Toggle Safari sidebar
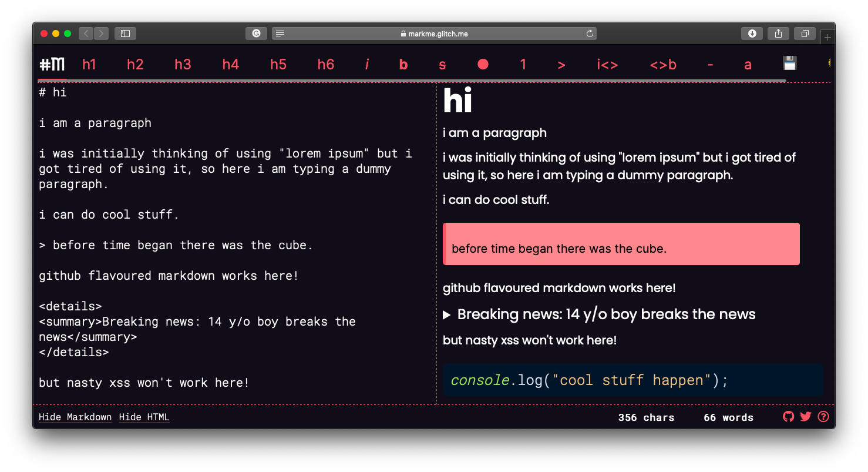The width and height of the screenshot is (868, 472). coord(125,34)
